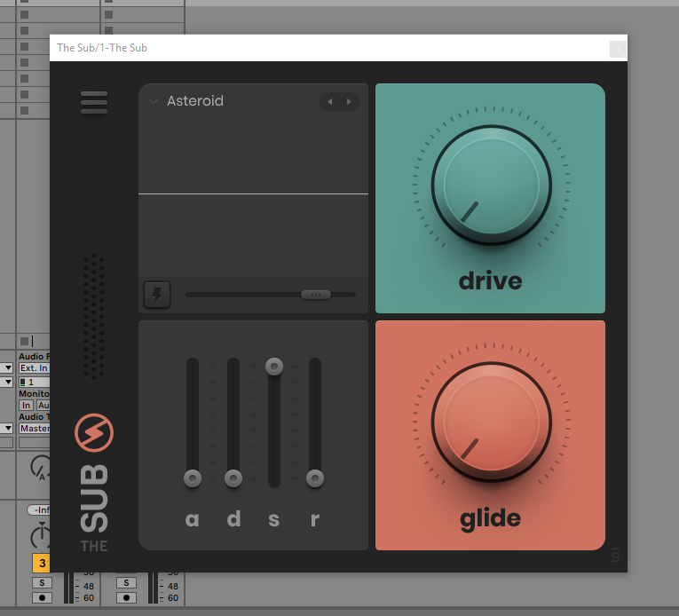
Task: Load the next preset with right arrow
Action: click(x=349, y=102)
